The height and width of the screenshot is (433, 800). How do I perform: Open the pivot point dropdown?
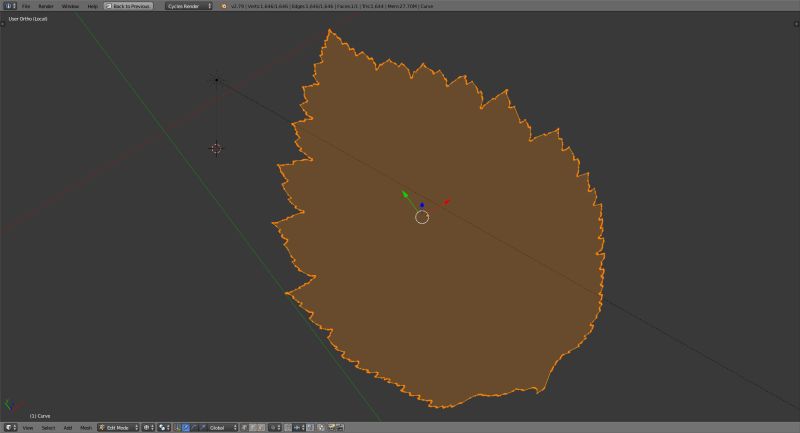(x=164, y=427)
